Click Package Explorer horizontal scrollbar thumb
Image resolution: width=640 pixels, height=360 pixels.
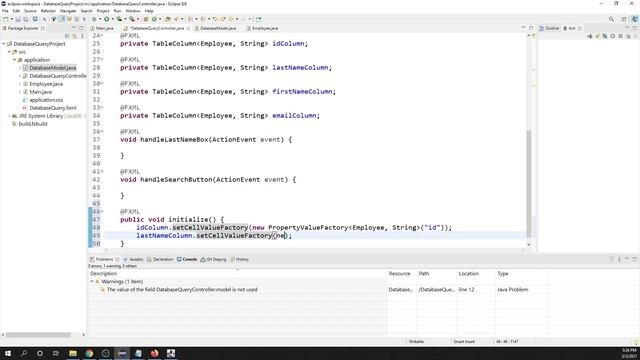coord(38,335)
